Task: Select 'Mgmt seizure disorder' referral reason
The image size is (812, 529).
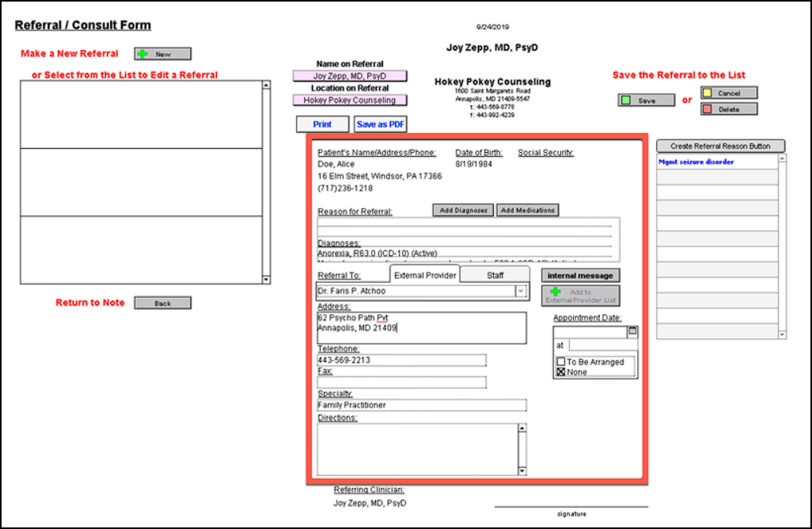Action: 717,162
